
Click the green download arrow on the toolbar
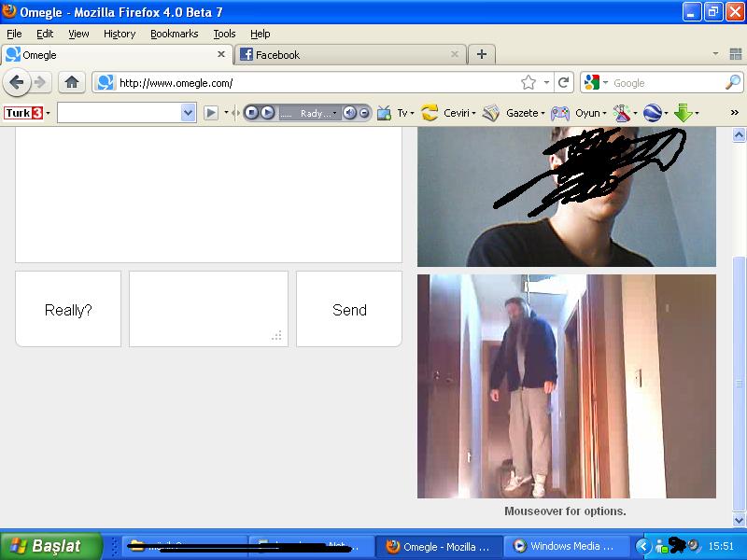coord(684,112)
